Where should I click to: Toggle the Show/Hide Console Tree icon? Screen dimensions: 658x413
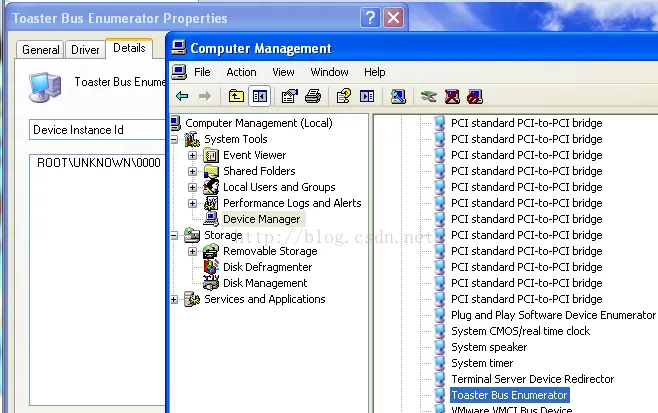pyautogui.click(x=259, y=97)
